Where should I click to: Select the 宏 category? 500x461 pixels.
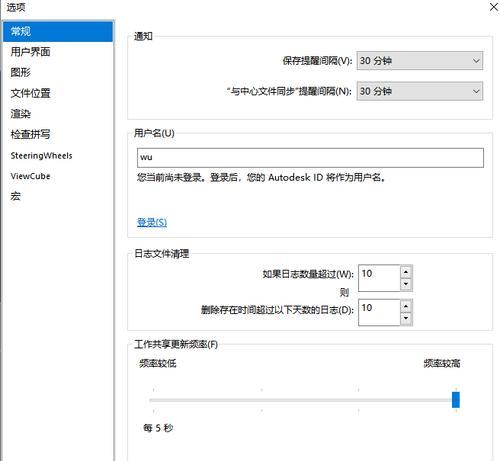pos(15,196)
